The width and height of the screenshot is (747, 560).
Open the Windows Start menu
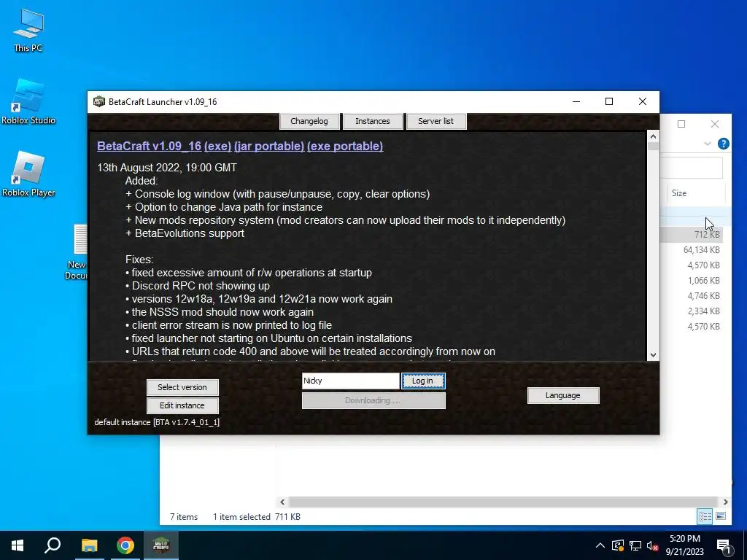coord(18,545)
